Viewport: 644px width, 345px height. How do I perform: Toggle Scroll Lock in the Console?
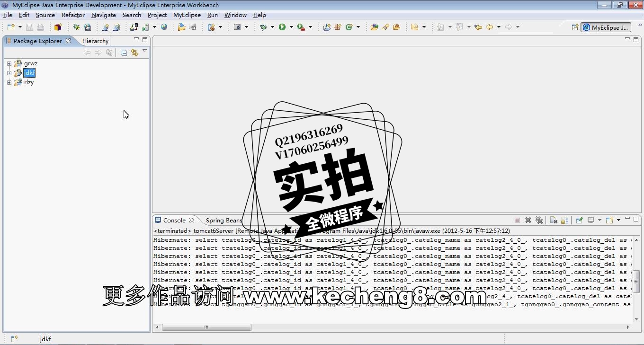pos(564,220)
